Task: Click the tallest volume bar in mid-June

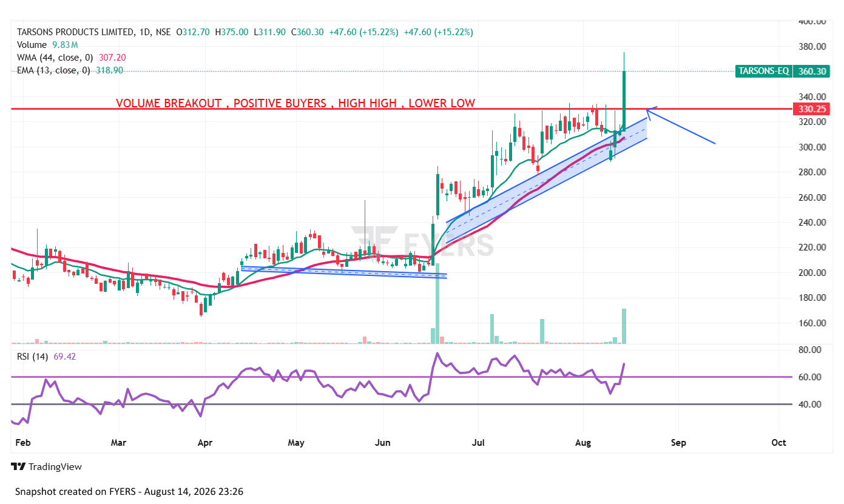Action: pos(437,303)
